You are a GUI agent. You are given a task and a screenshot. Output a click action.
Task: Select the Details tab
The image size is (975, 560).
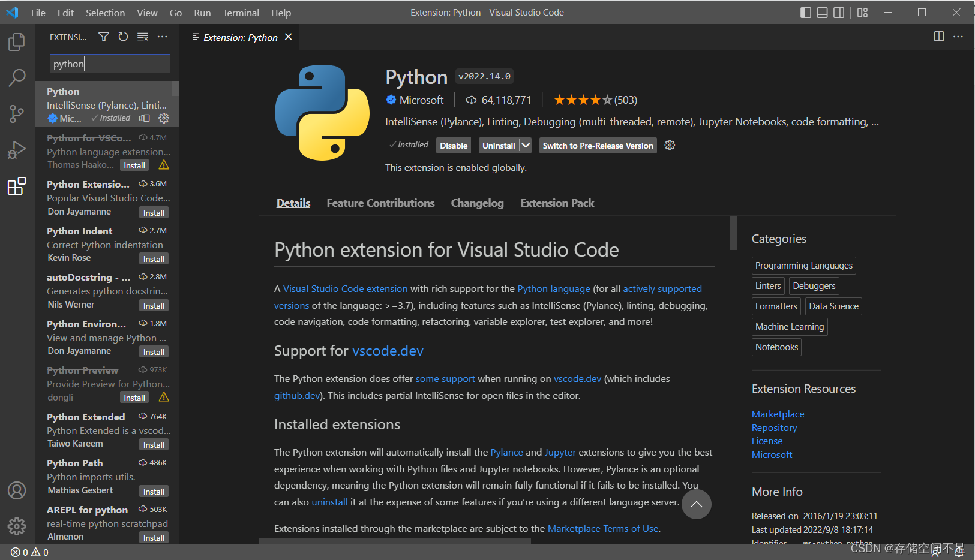click(x=293, y=203)
